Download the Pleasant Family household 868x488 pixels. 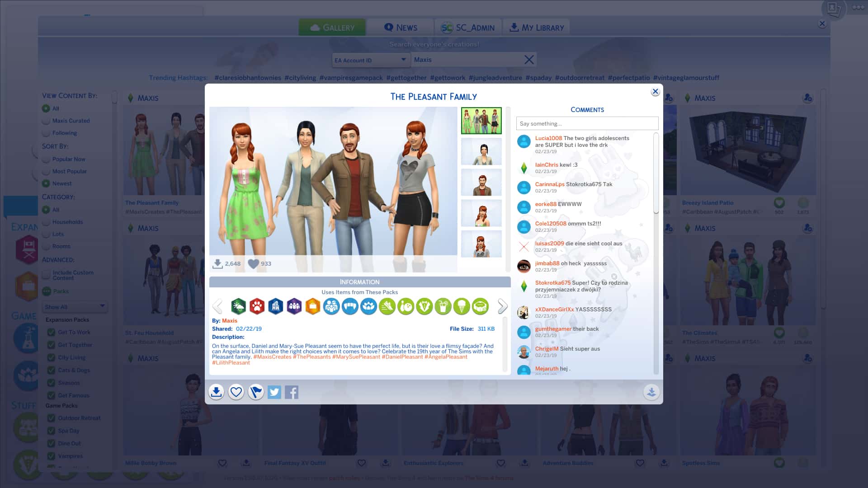(216, 392)
